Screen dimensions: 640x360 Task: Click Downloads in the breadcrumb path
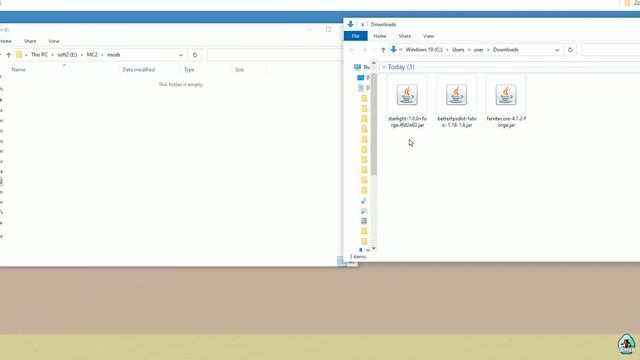(x=505, y=50)
